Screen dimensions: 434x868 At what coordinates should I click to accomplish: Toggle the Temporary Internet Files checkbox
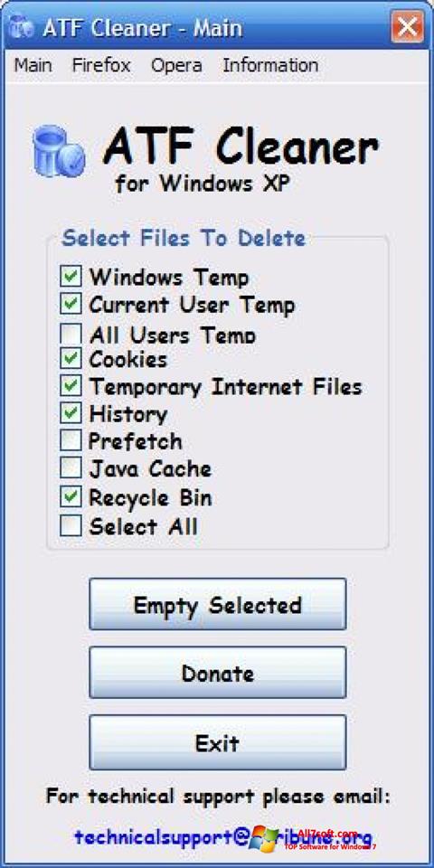71,386
